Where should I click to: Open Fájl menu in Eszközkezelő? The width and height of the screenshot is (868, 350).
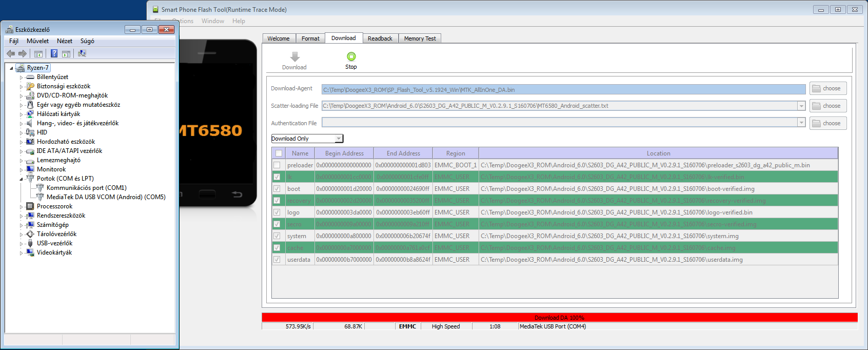(14, 41)
